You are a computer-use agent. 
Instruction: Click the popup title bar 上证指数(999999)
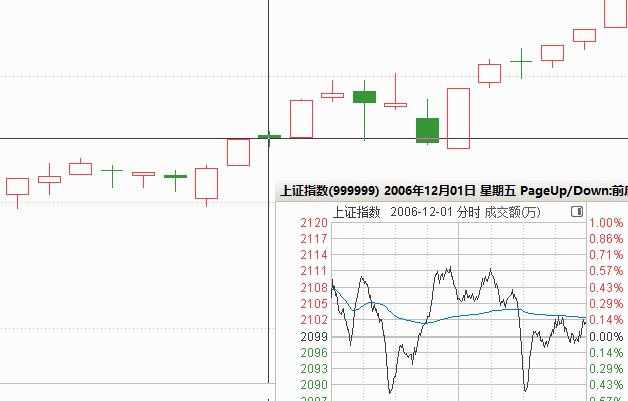coord(329,190)
